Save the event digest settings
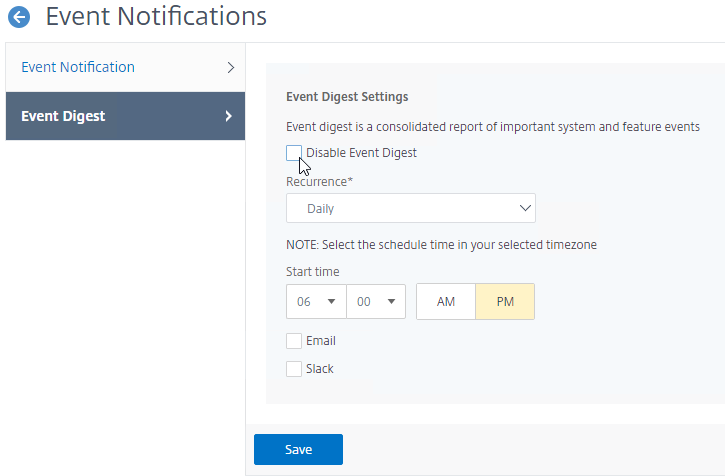 pos(298,449)
